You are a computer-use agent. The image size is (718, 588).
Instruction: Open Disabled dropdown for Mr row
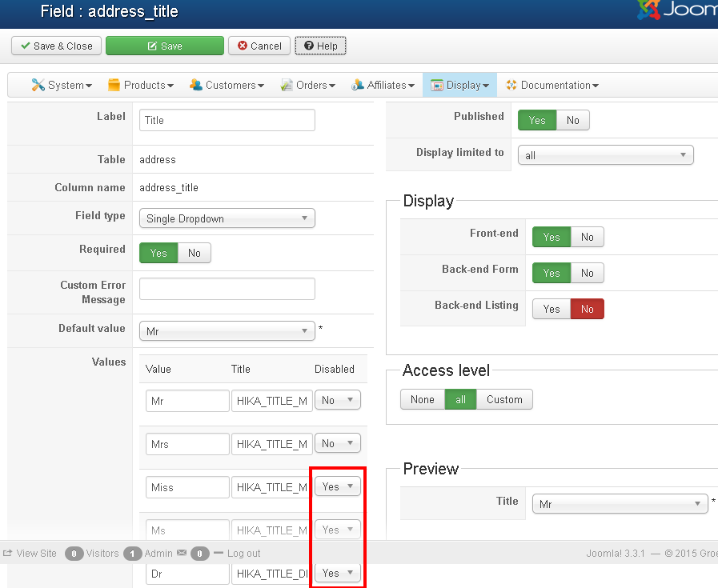pos(338,400)
